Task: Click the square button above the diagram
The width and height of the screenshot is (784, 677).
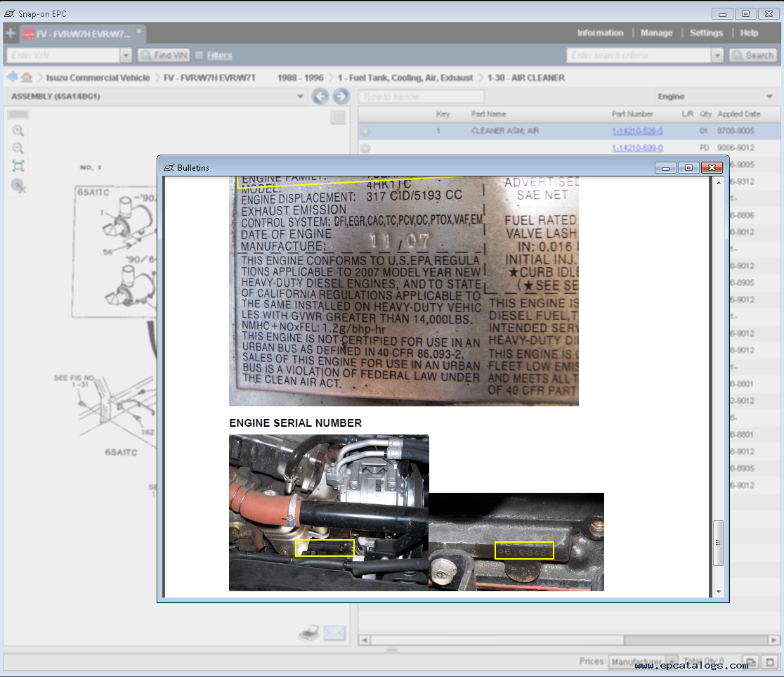Action: pyautogui.click(x=338, y=117)
